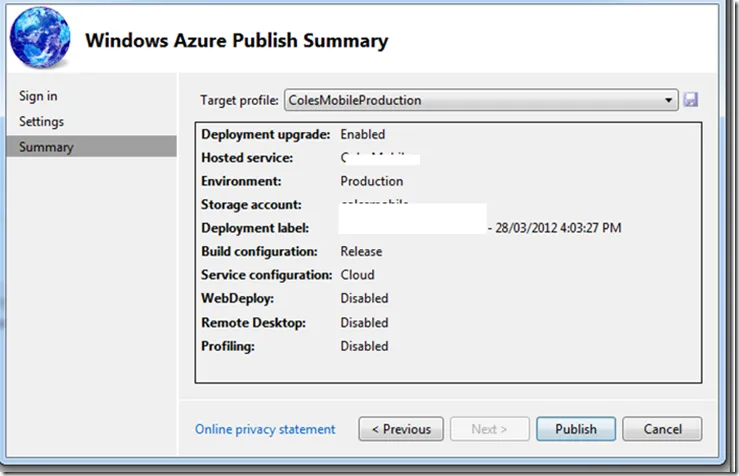Open the Online privacy statement link
Image resolution: width=739 pixels, height=476 pixels.
pyautogui.click(x=265, y=429)
